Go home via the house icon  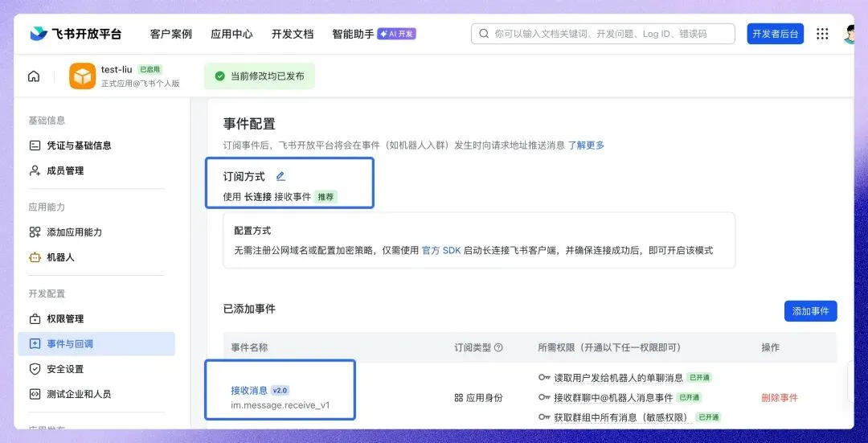click(34, 76)
